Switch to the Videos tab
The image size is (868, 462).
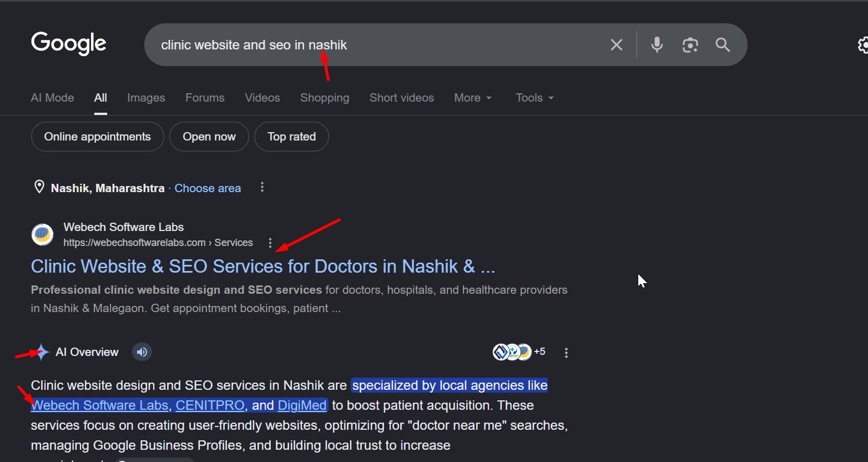[263, 98]
